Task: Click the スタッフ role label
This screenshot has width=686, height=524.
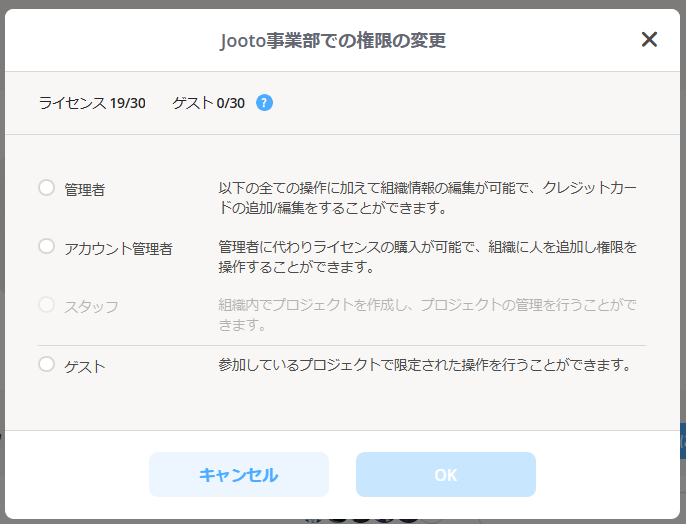Action: click(91, 307)
